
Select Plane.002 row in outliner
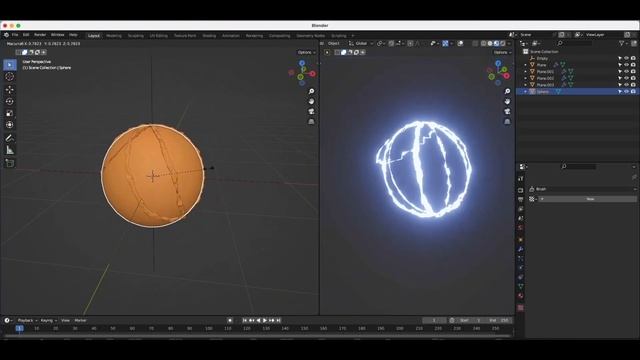pos(577,78)
